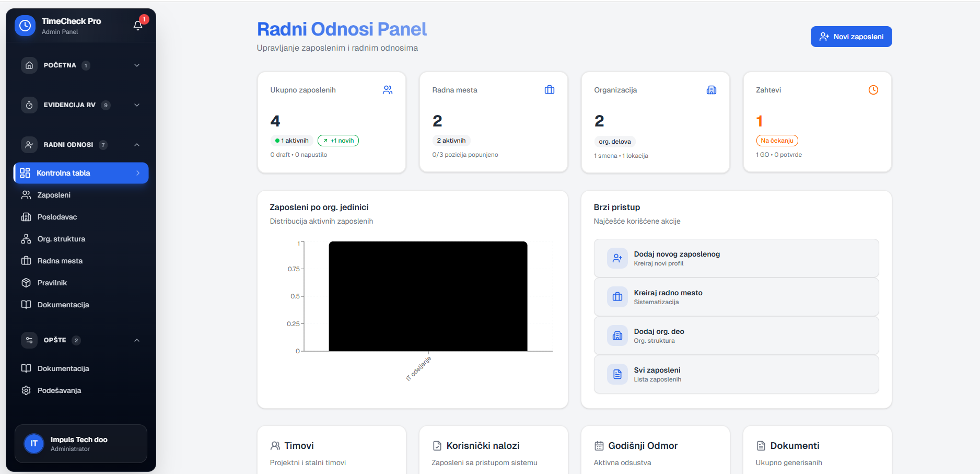The image size is (980, 474).
Task: Click the briefcase icon in Radna mesta card
Action: click(x=550, y=90)
